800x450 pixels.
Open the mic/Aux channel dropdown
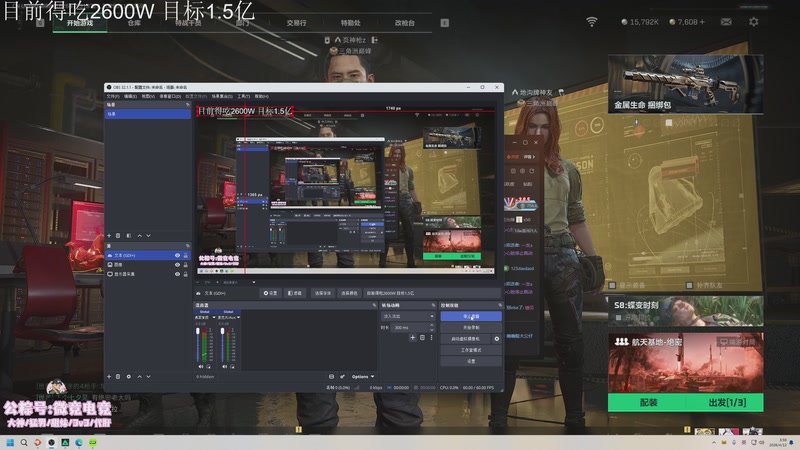tap(238, 317)
